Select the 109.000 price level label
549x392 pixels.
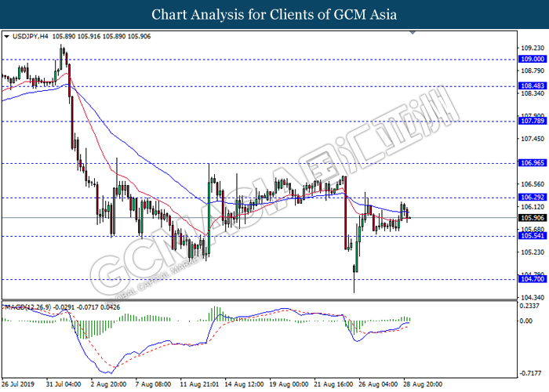(533, 59)
